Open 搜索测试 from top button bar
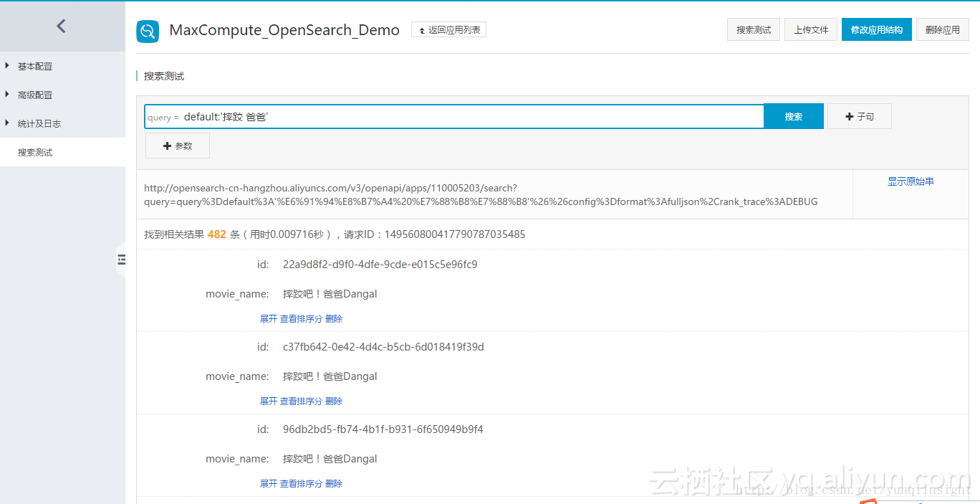Image resolution: width=980 pixels, height=504 pixels. [754, 29]
